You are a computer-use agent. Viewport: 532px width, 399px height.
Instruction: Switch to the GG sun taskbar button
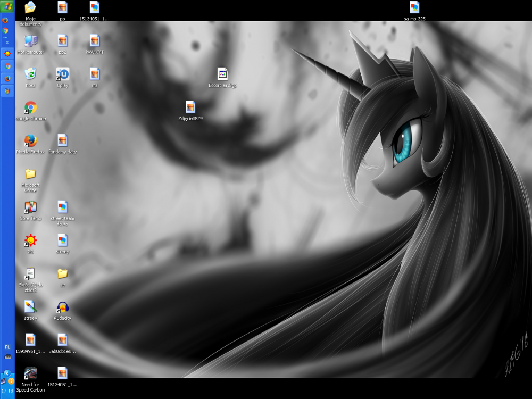pos(7,54)
